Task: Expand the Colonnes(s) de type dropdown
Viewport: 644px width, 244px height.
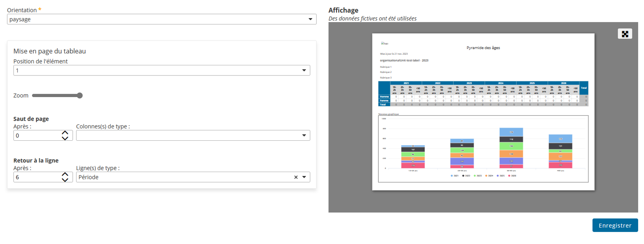Action: click(304, 135)
